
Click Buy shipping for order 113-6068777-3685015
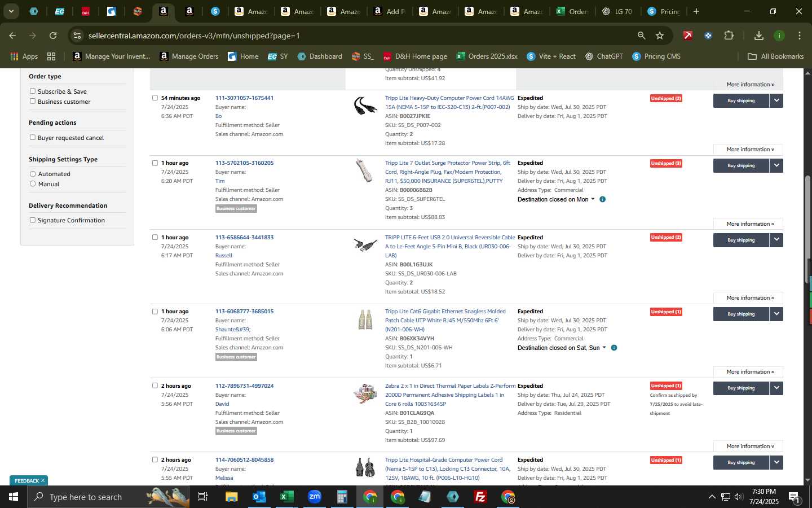coord(741,314)
